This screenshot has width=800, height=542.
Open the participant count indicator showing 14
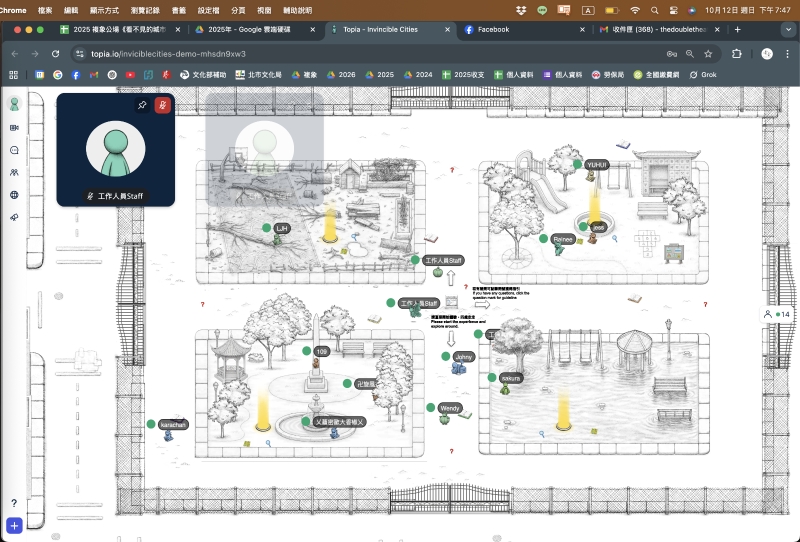pos(778,314)
